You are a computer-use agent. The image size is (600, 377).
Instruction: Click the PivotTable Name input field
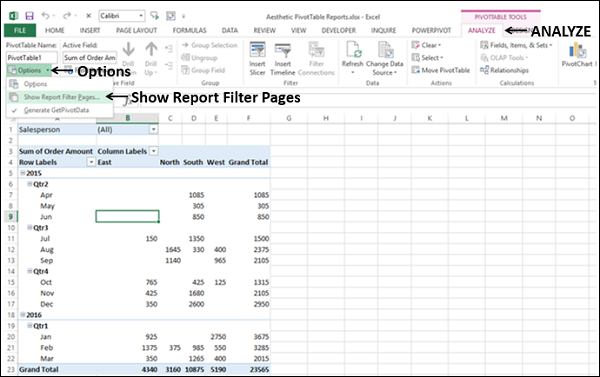[32, 58]
